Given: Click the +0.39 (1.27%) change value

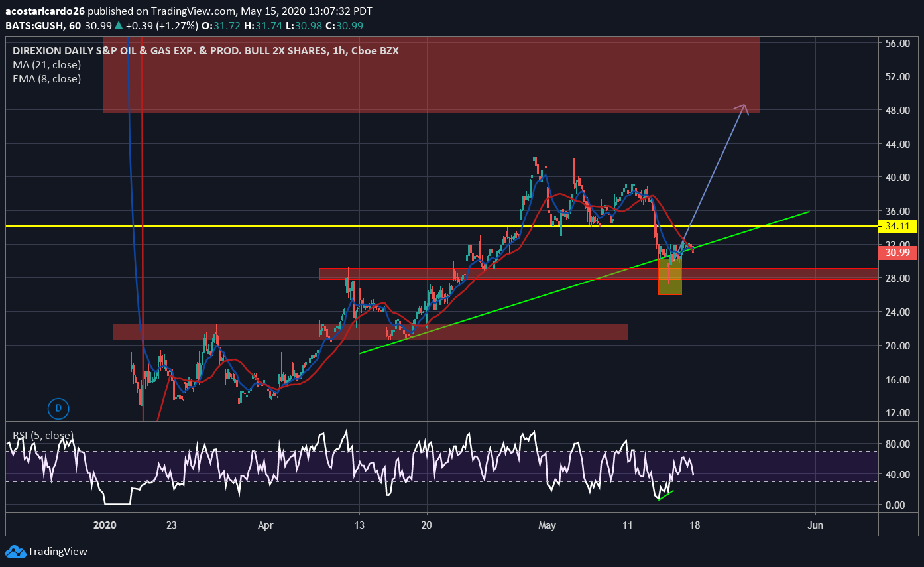Looking at the screenshot, I should 162,25.
